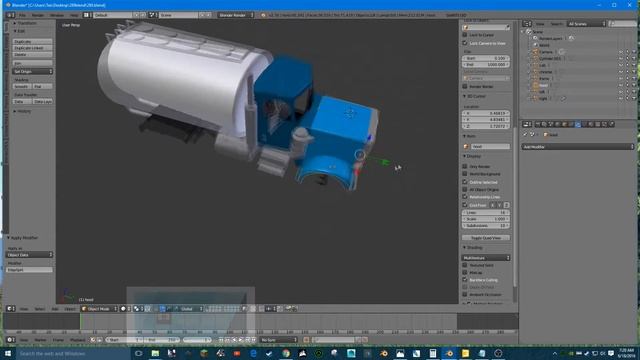This screenshot has width=640, height=360.
Task: Click the timeline editor type icon
Action: click(x=10, y=340)
